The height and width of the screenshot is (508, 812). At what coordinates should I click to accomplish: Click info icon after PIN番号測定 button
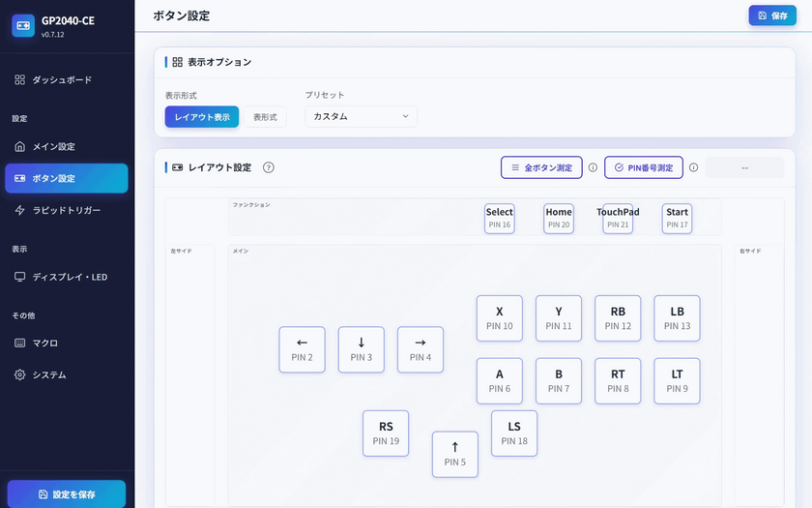693,167
